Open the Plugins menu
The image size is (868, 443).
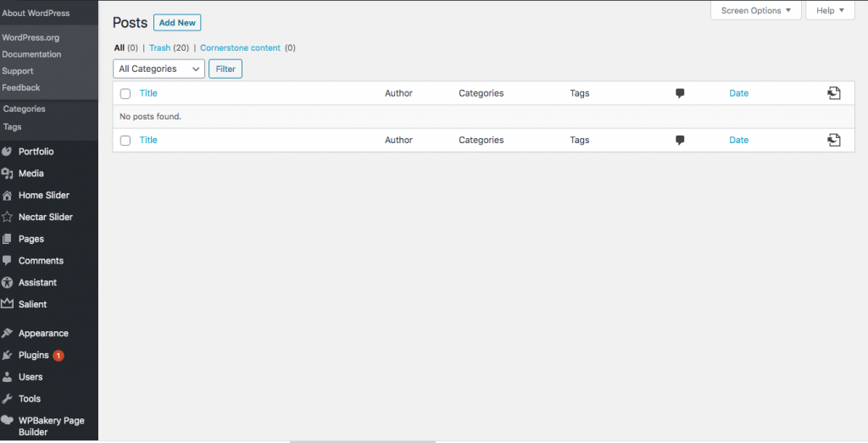tap(33, 355)
